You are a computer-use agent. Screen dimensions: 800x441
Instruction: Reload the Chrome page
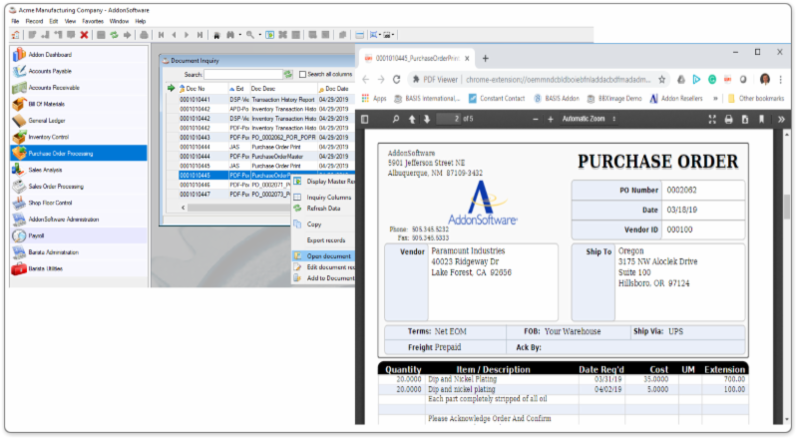399,78
